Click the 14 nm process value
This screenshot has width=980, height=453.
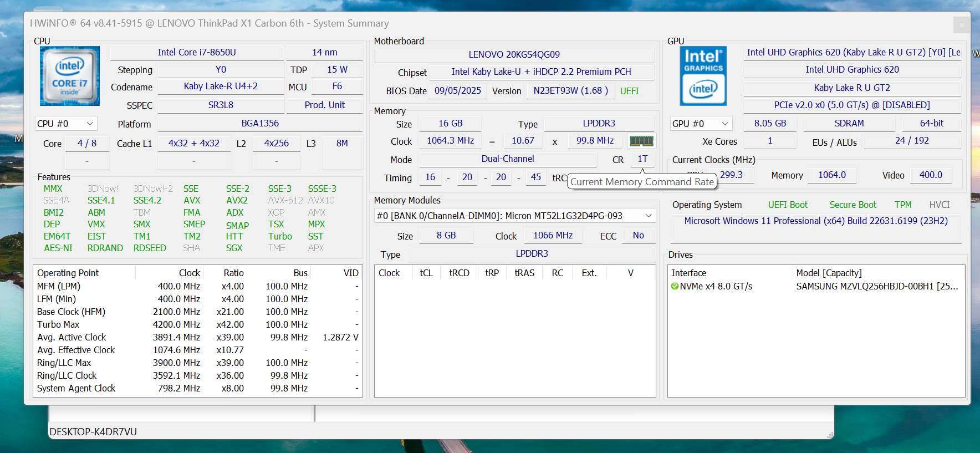[x=325, y=53]
